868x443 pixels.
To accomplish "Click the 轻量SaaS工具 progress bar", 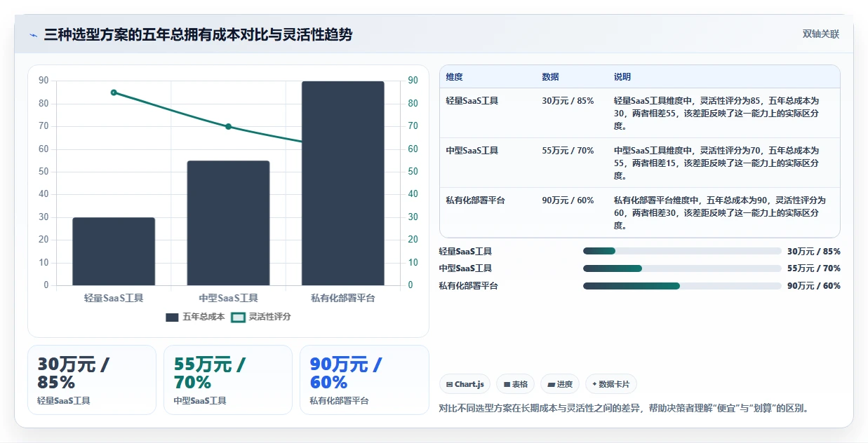I will click(x=682, y=251).
